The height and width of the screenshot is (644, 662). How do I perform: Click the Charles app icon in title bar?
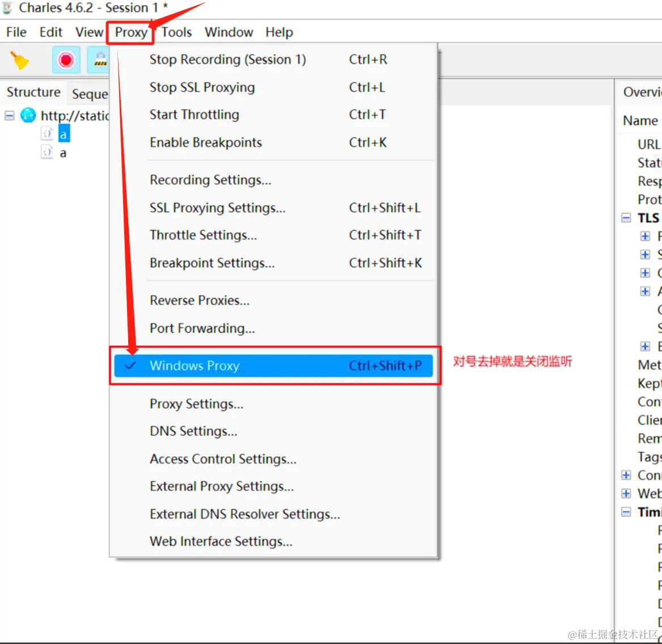point(7,8)
